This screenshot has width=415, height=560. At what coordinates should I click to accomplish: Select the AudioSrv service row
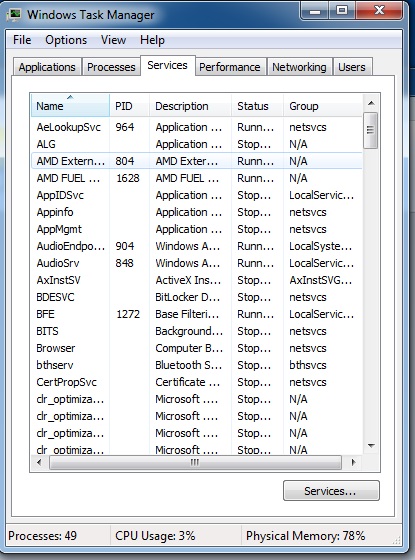196,263
